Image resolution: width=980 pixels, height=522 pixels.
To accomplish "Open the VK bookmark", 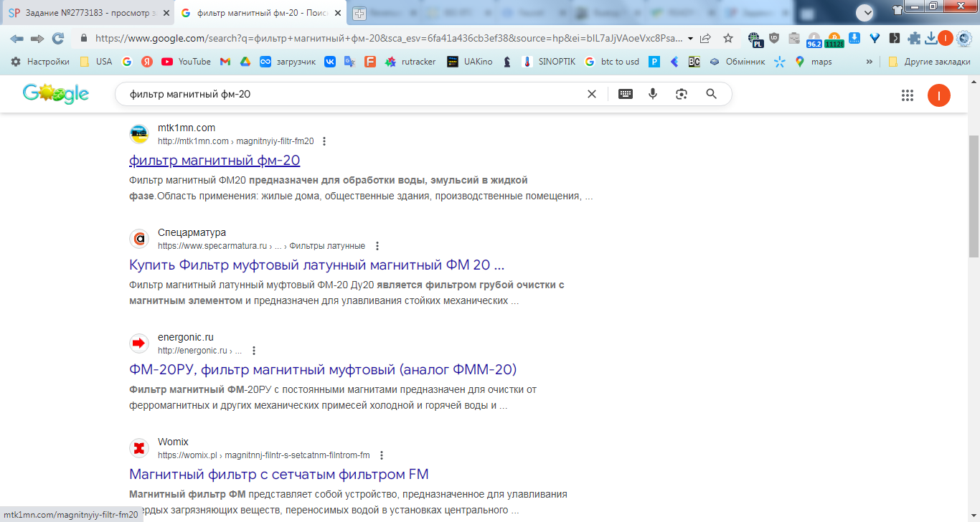I will tap(330, 62).
